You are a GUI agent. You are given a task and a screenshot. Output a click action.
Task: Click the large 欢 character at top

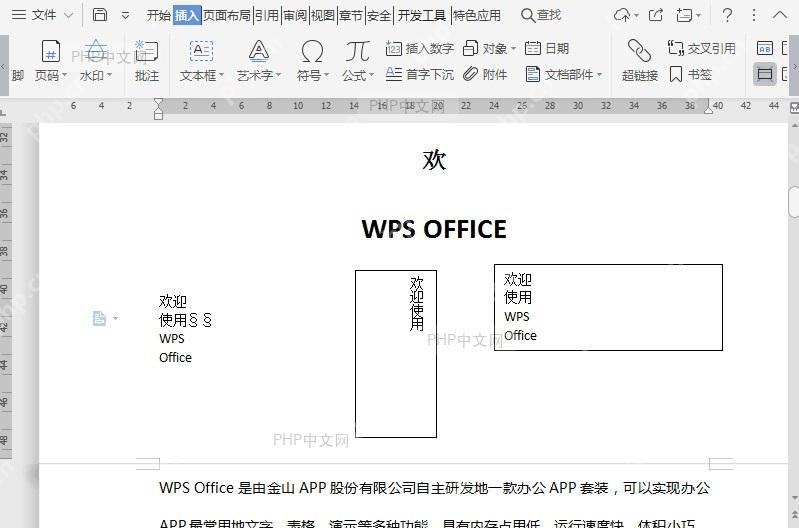click(x=434, y=160)
